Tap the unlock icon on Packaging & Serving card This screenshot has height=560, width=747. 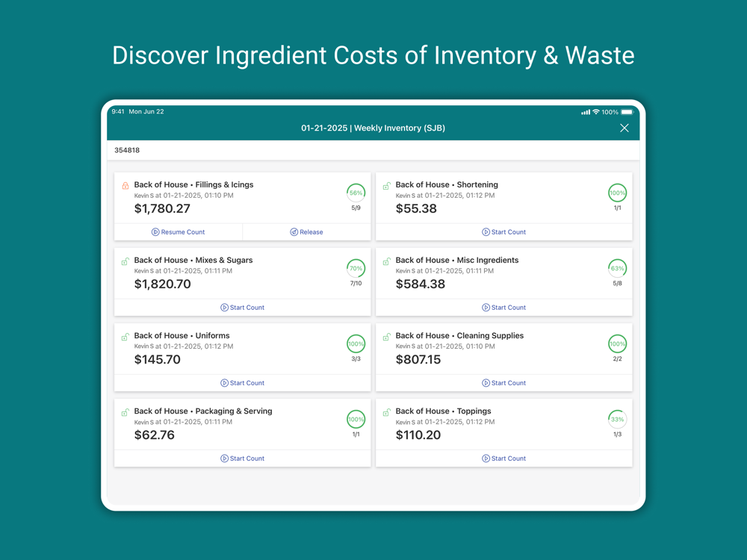point(125,412)
